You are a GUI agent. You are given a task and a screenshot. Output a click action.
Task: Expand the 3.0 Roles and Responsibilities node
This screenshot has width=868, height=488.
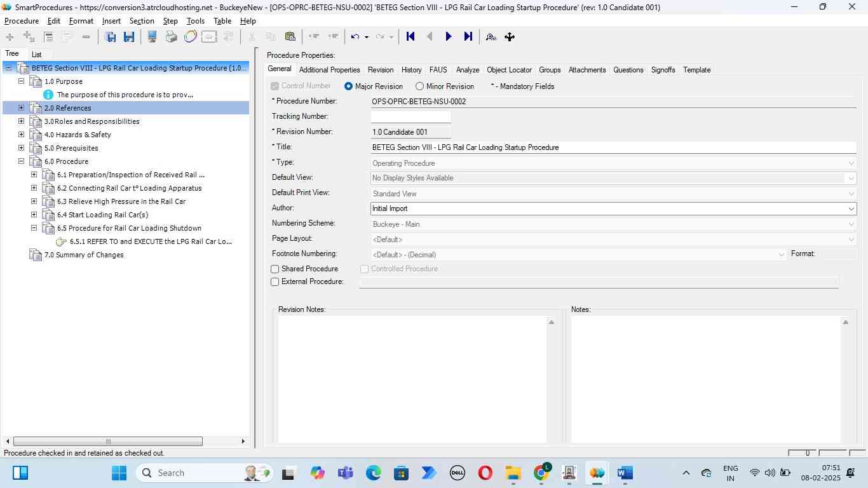21,121
